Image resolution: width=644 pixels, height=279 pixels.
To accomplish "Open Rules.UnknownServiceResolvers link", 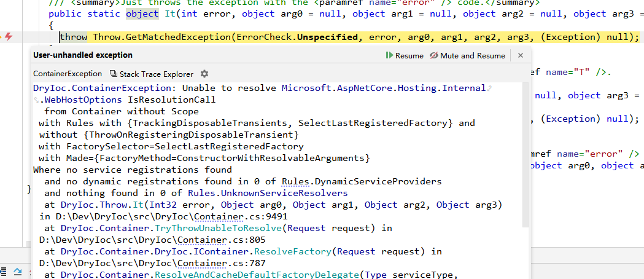I will click(268, 193).
